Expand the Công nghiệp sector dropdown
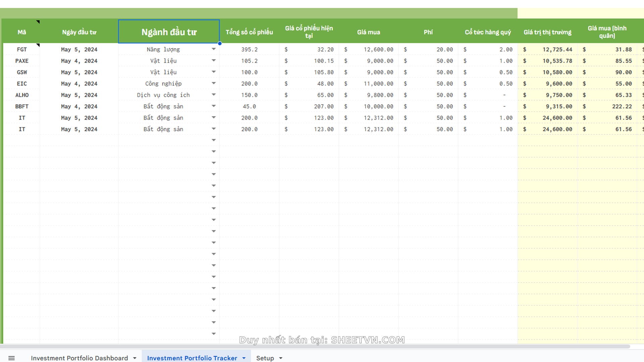Image resolution: width=644 pixels, height=362 pixels. (214, 83)
